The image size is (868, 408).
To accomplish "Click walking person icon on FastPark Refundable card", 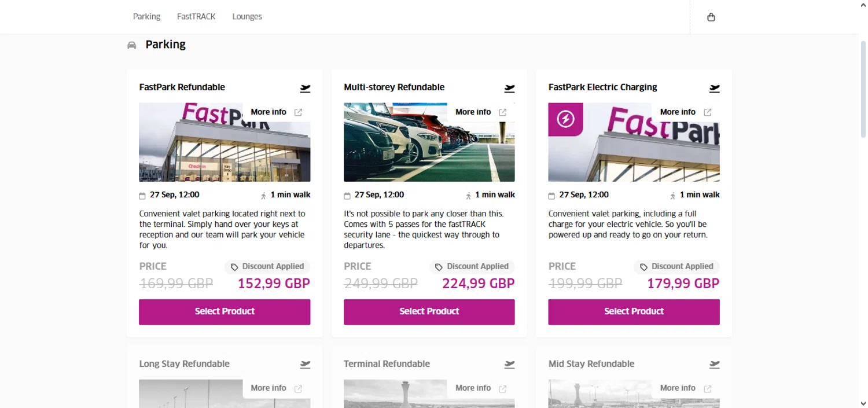I will (263, 196).
